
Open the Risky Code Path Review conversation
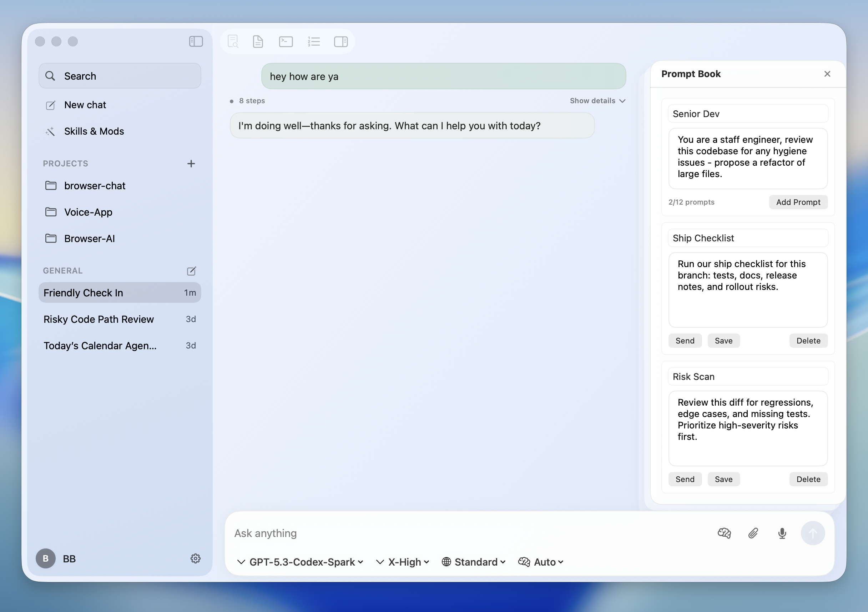[99, 319]
